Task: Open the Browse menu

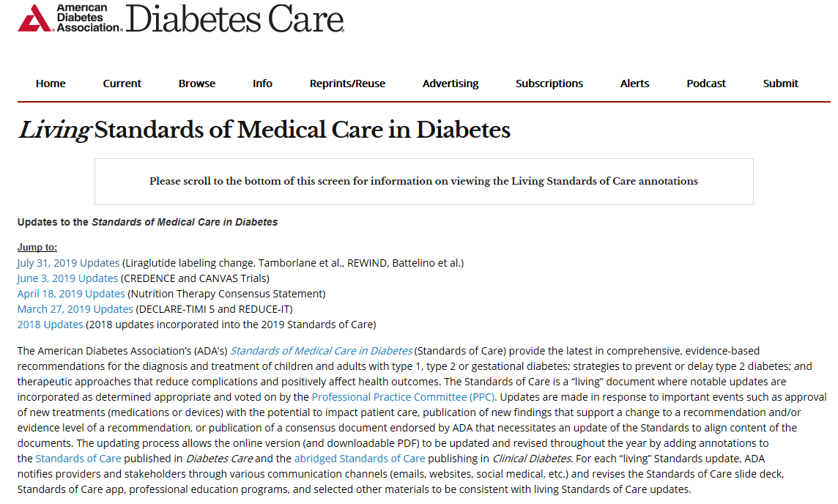Action: click(197, 84)
